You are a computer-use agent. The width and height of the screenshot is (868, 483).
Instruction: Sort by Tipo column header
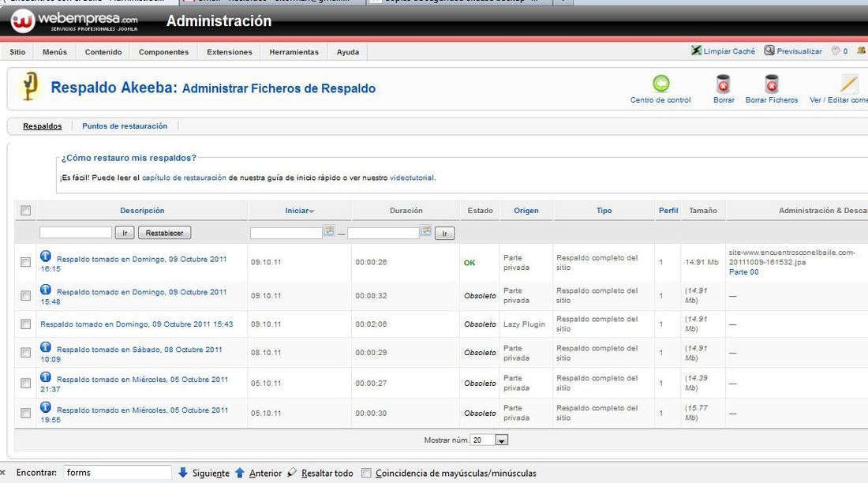pos(604,211)
